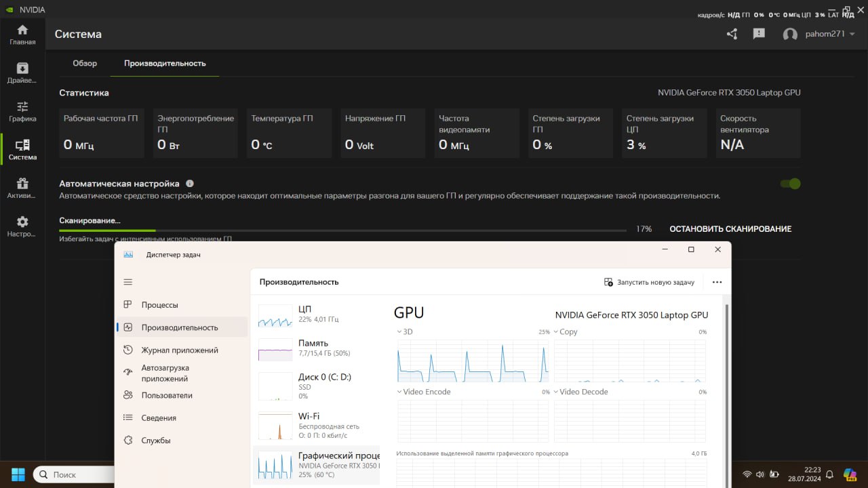Click the Процессы icon in Task Manager
This screenshot has width=868, height=488.
click(128, 305)
